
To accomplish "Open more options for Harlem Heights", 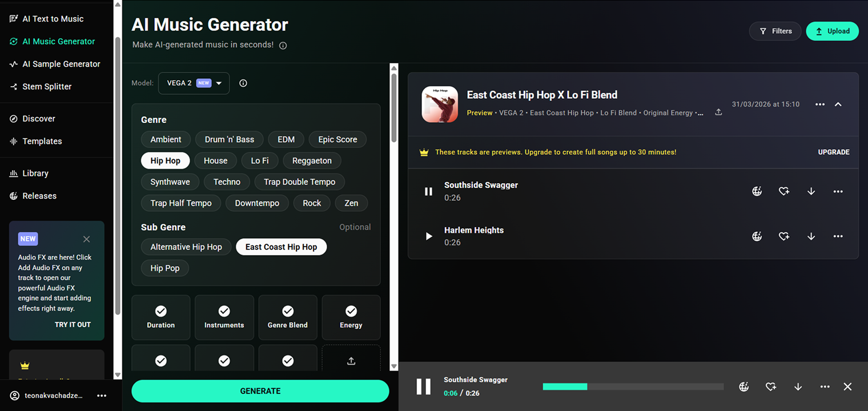I will (x=838, y=236).
